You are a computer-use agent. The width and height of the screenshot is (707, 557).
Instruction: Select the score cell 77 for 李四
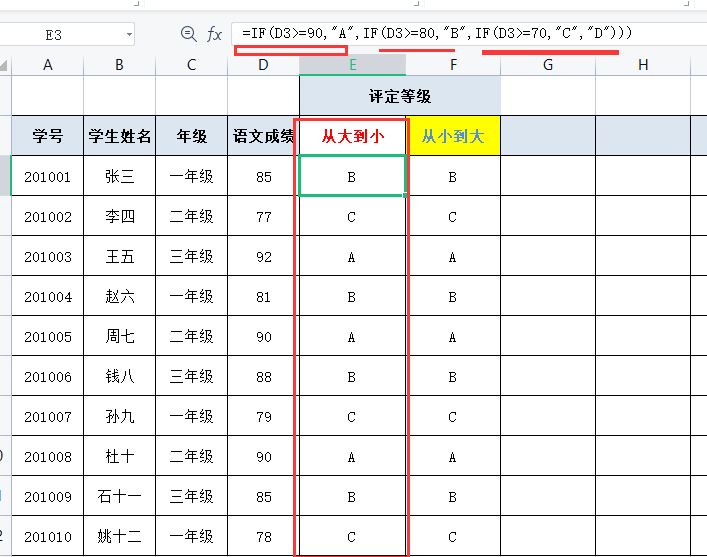[263, 216]
